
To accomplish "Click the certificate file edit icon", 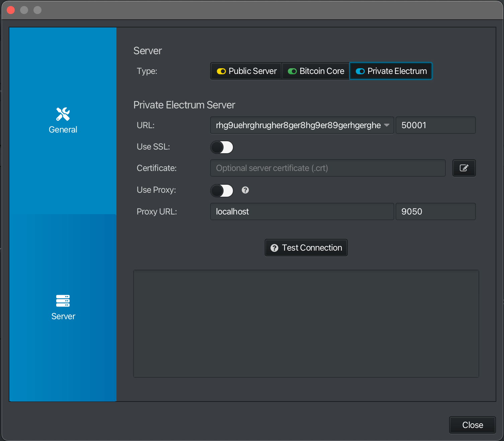I will coord(464,168).
